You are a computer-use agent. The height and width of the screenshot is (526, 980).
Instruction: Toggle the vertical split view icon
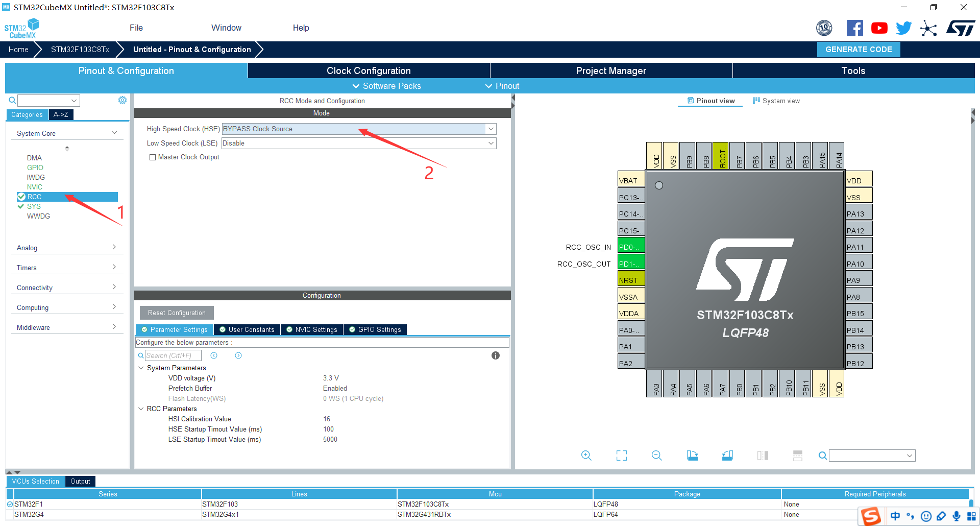[x=763, y=456]
